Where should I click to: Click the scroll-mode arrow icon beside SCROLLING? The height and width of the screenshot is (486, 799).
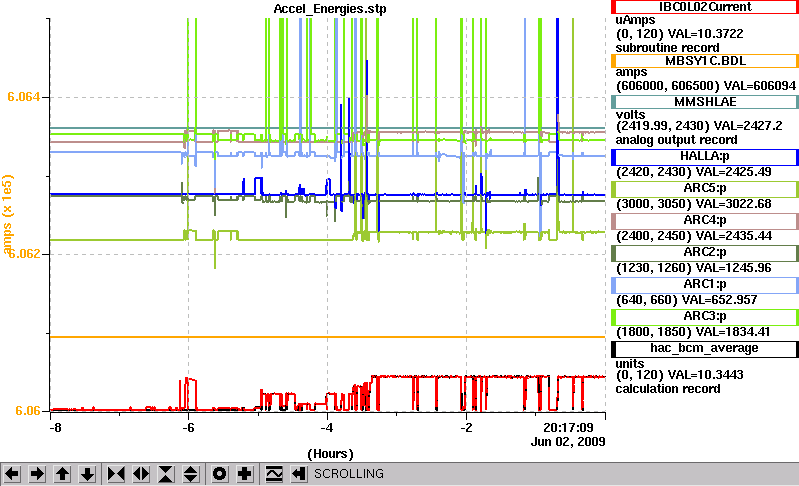[x=299, y=474]
